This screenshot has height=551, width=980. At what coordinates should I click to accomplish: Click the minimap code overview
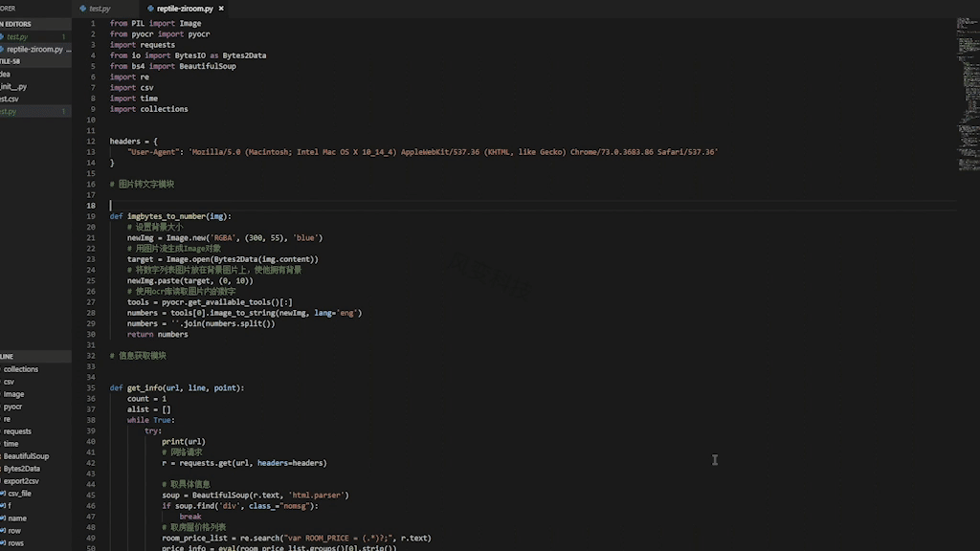[968, 94]
